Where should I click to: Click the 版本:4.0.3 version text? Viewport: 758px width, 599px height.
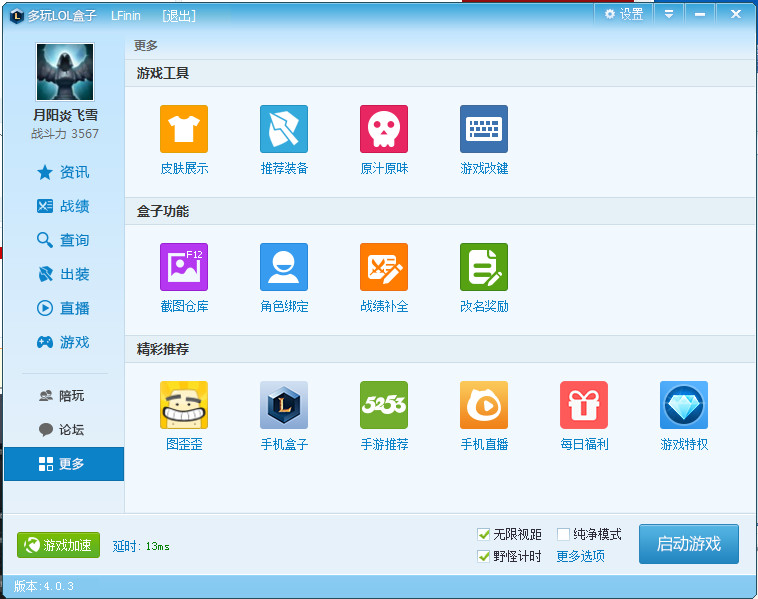click(x=44, y=586)
